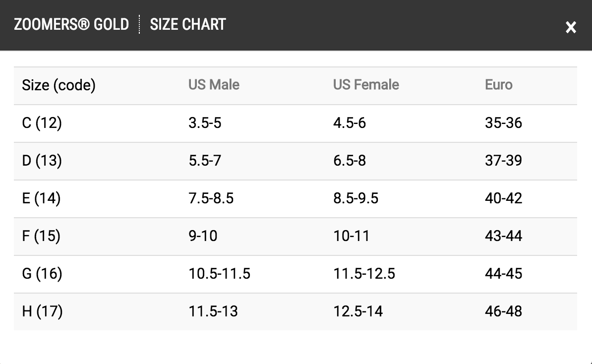Select the Euro column header
This screenshot has height=364, width=592.
[498, 85]
